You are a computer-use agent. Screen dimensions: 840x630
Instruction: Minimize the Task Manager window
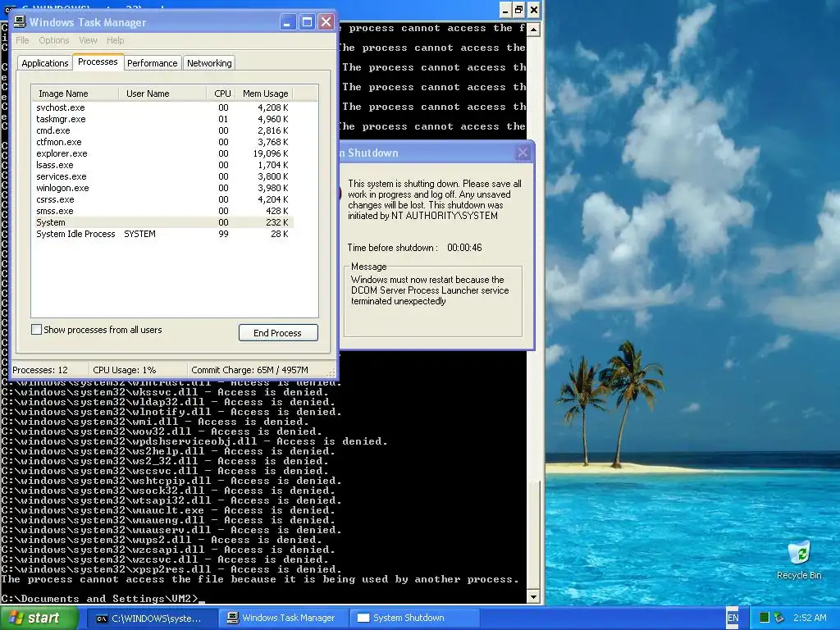pyautogui.click(x=288, y=22)
